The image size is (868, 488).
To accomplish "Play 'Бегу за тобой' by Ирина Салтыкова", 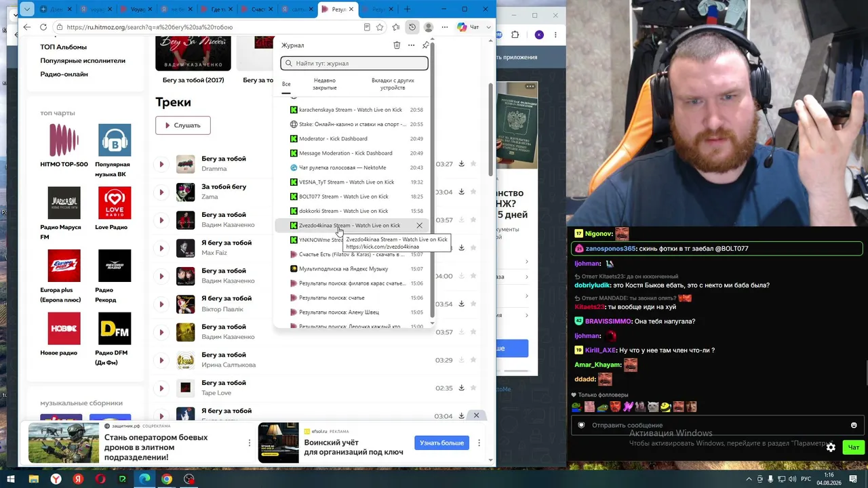I will point(161,360).
